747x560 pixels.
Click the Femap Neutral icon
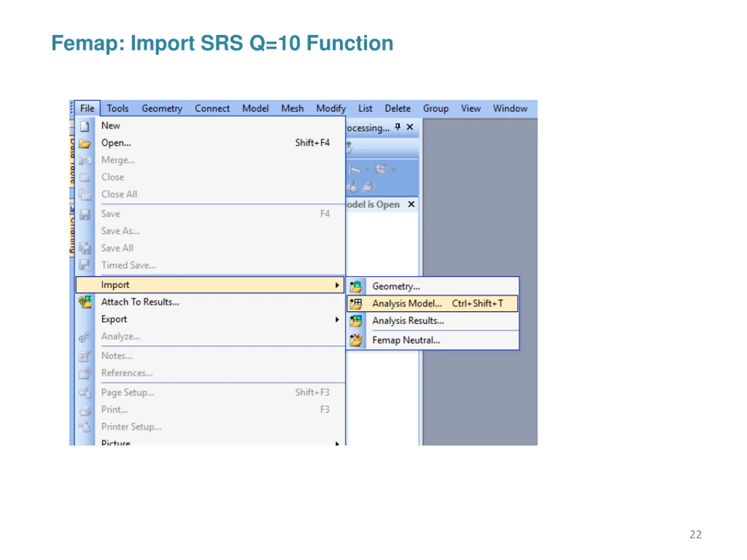click(x=356, y=340)
